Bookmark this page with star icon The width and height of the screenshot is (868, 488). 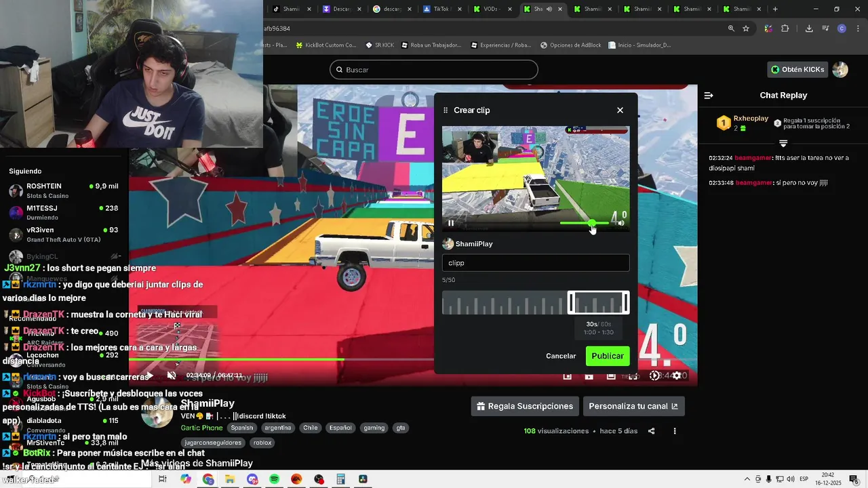coord(746,28)
